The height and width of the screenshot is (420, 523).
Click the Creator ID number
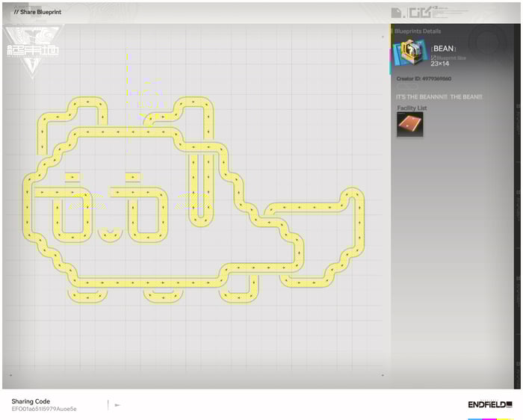coord(436,78)
